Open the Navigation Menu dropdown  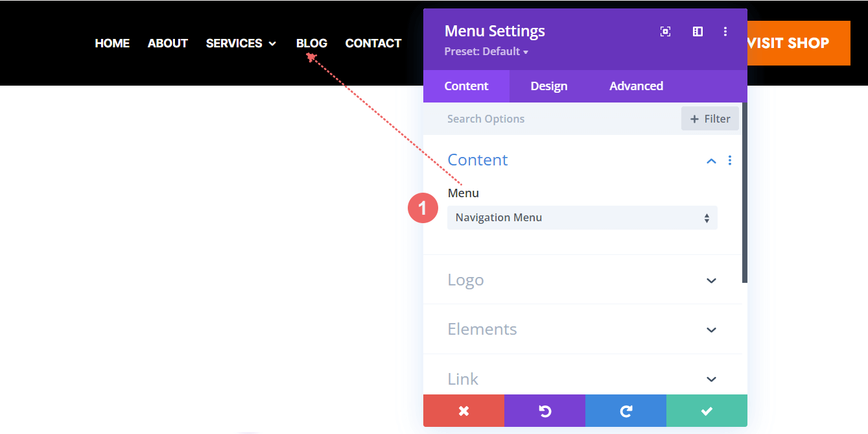(581, 217)
